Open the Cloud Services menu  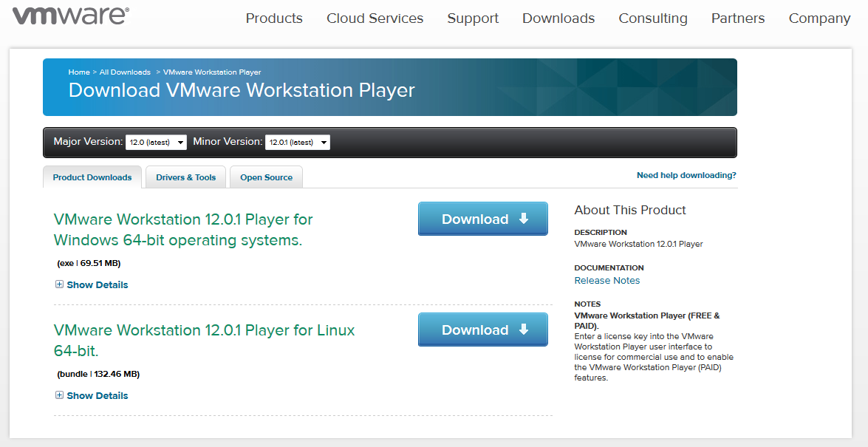click(375, 18)
